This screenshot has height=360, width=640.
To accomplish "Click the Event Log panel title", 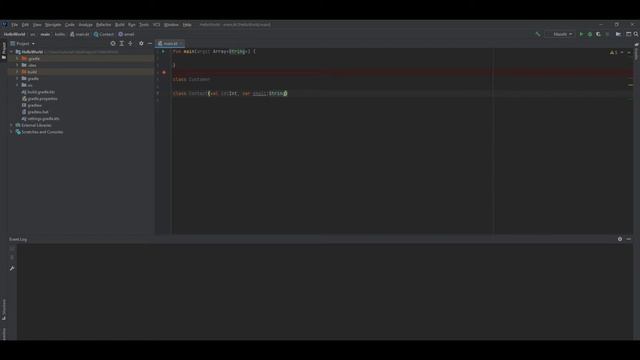I will (18, 239).
